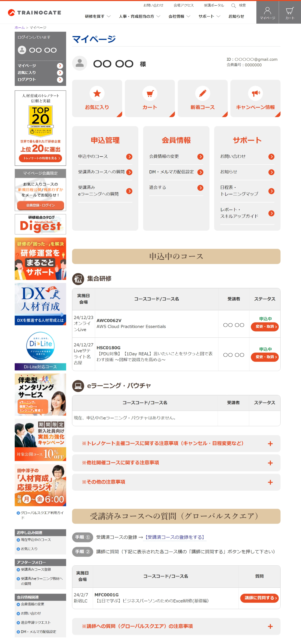Image resolution: width=301 pixels, height=644 pixels.
Task: Open the 伴走型メンタリングサービス banner
Action: 40,395
